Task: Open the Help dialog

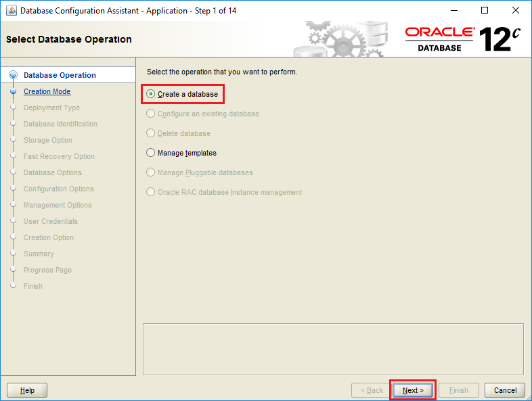Action: point(27,390)
